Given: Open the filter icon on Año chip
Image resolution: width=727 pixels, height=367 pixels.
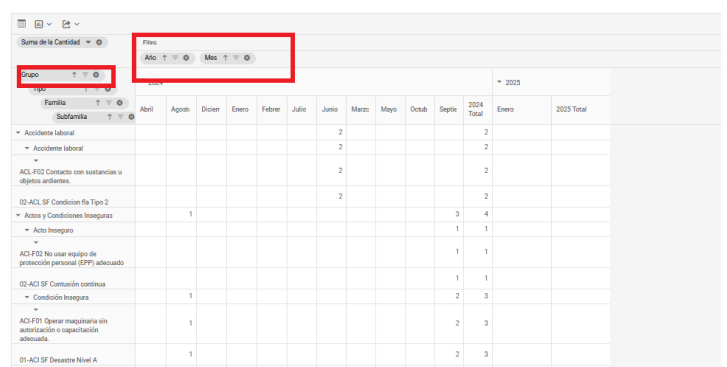Looking at the screenshot, I should (x=175, y=58).
